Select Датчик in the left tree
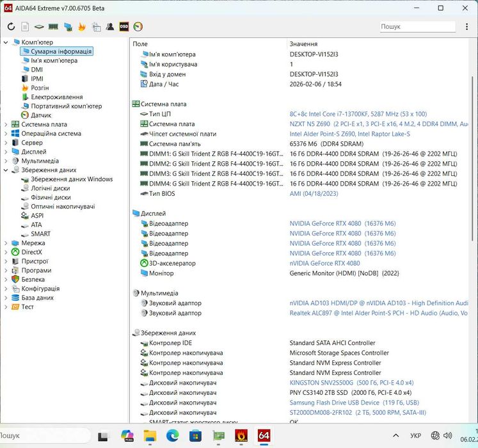 pos(41,115)
